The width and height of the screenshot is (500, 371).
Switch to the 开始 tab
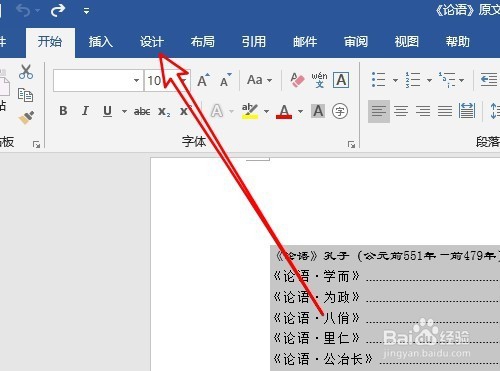click(50, 42)
